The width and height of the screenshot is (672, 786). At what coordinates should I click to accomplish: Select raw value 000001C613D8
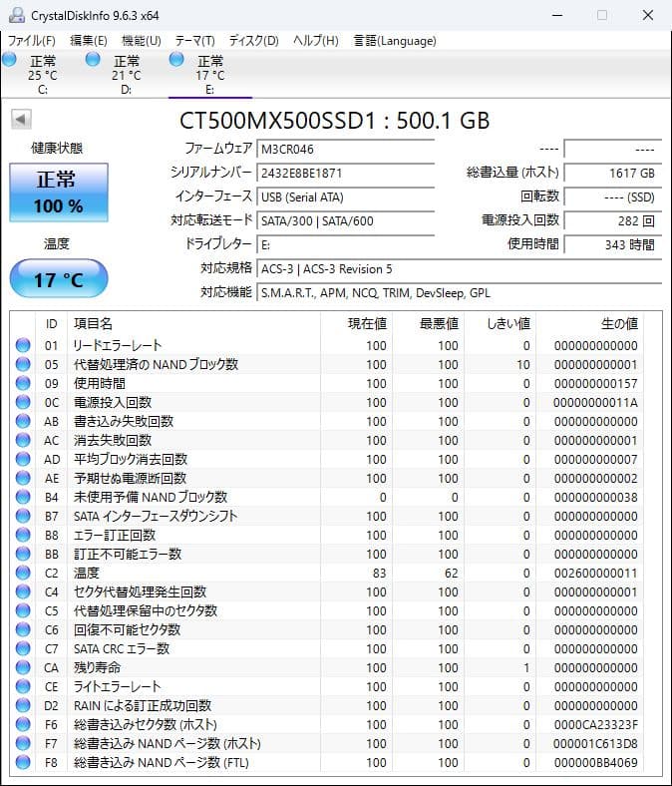click(x=596, y=744)
